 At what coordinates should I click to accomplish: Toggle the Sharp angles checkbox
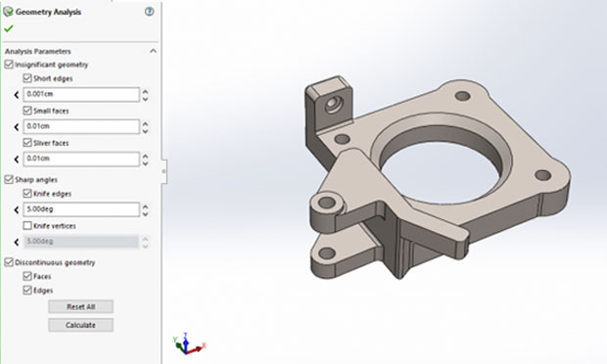pos(9,179)
